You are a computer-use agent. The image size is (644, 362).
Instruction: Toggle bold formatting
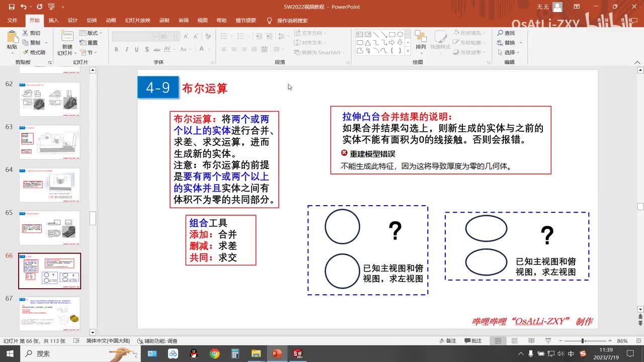coord(116,49)
